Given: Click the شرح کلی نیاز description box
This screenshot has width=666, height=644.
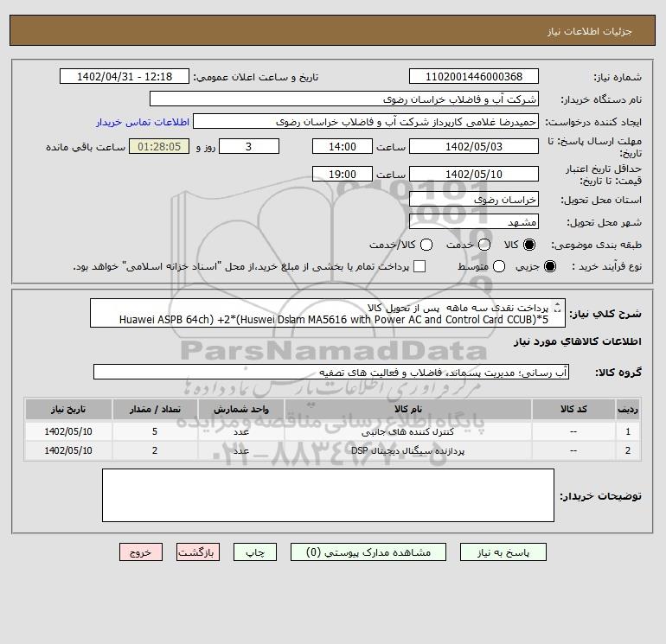Looking at the screenshot, I should [x=328, y=313].
